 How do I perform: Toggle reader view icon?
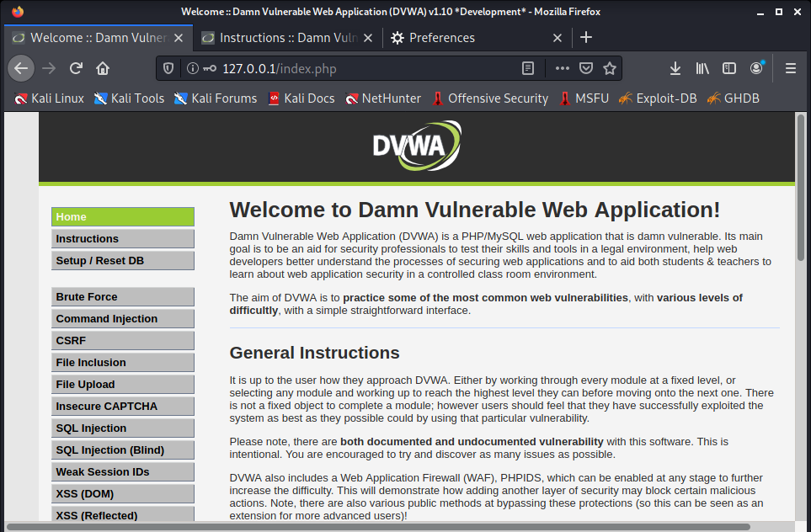[x=527, y=68]
